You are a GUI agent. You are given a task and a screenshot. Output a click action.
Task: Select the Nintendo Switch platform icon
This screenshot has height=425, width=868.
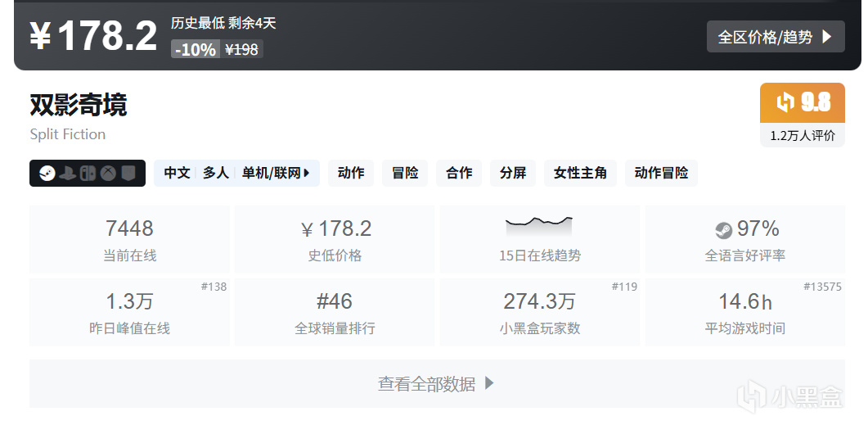88,174
